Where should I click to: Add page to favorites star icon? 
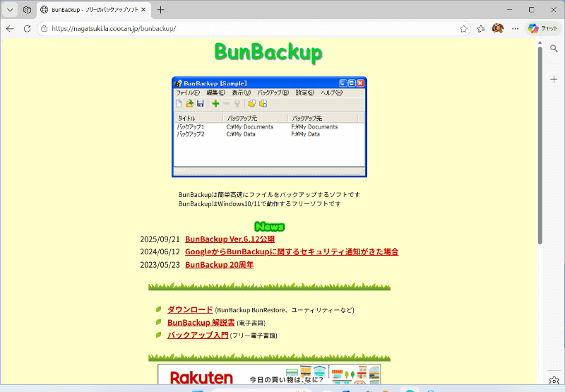point(464,29)
